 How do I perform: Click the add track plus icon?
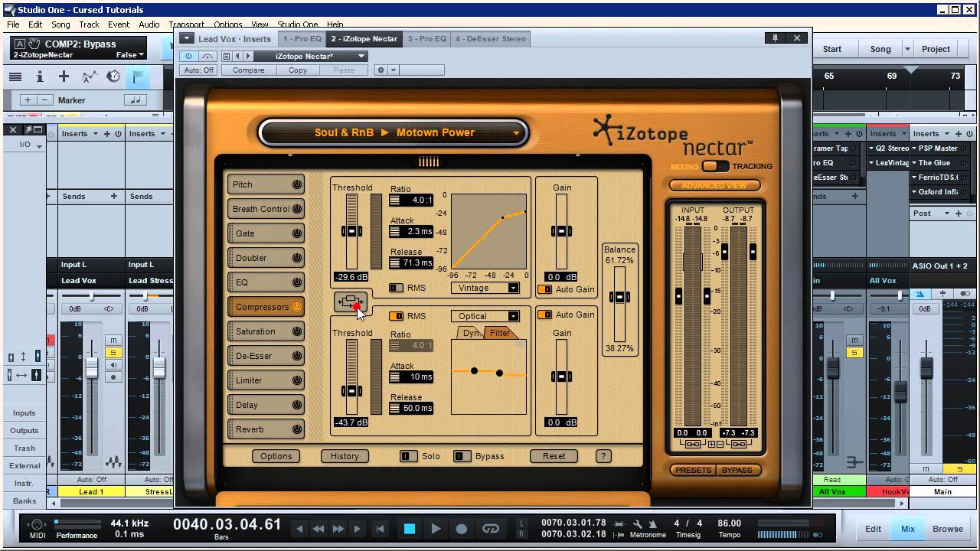64,77
